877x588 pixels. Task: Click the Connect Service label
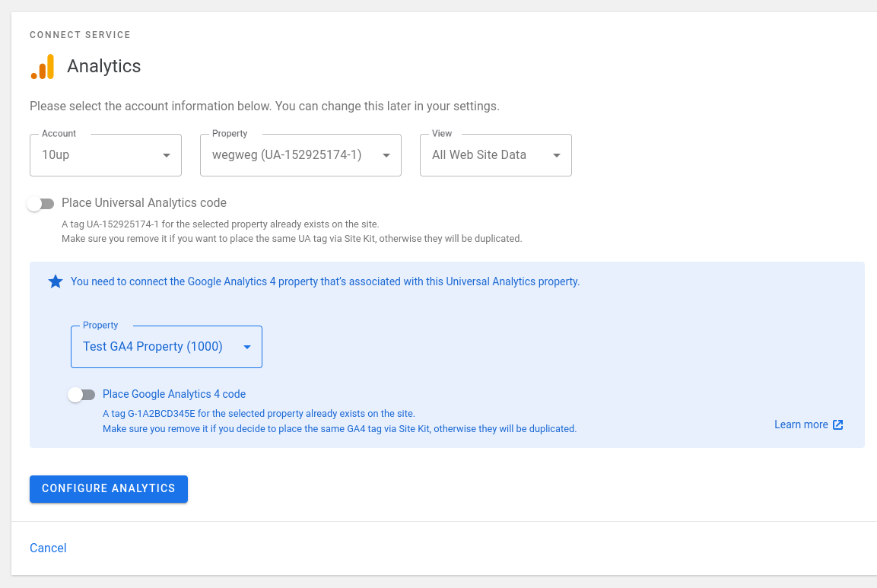pos(80,35)
